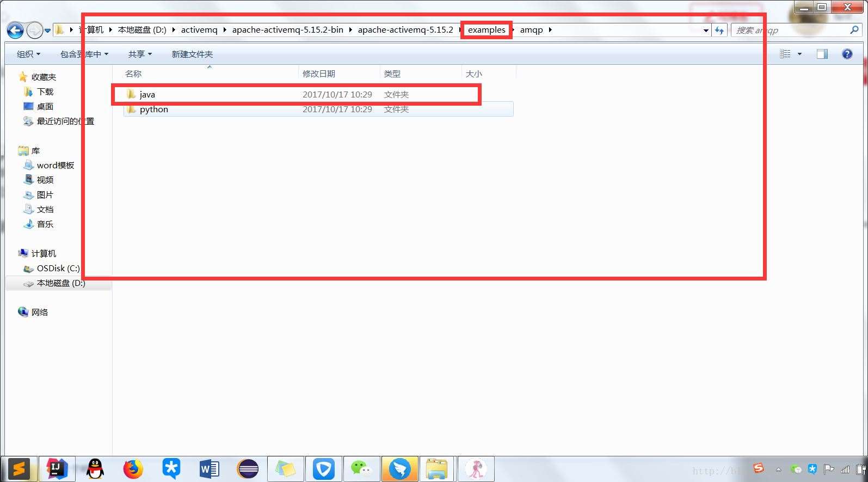Click the refresh button beside address bar
Screen dimensions: 868x482
click(x=719, y=30)
